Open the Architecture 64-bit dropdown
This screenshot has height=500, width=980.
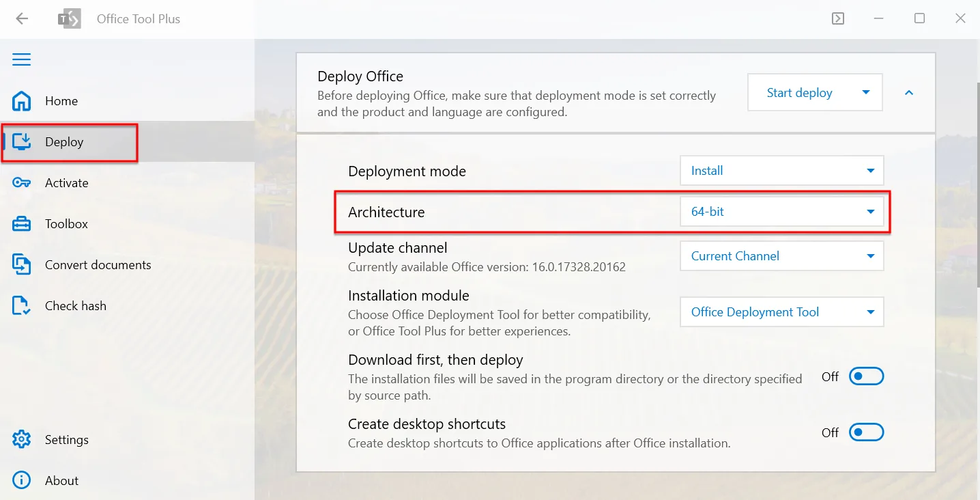781,212
